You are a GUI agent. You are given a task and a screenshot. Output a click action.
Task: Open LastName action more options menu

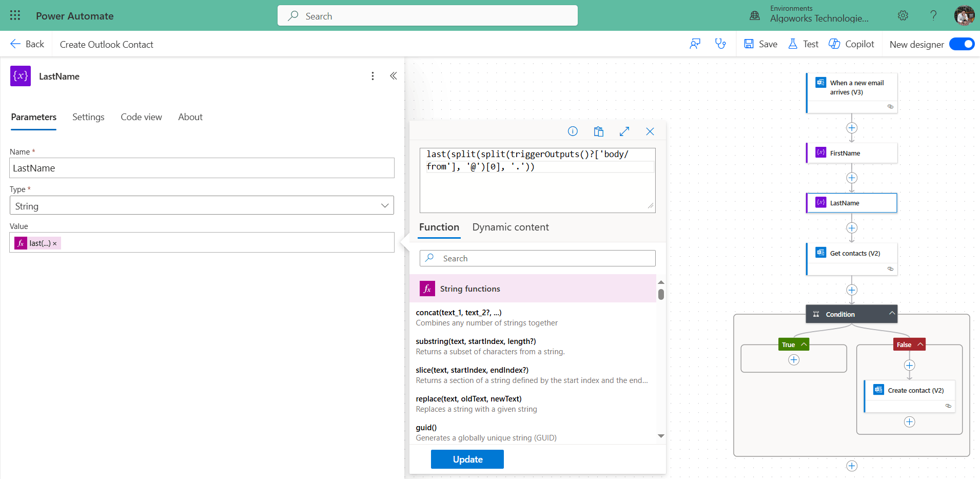click(373, 76)
